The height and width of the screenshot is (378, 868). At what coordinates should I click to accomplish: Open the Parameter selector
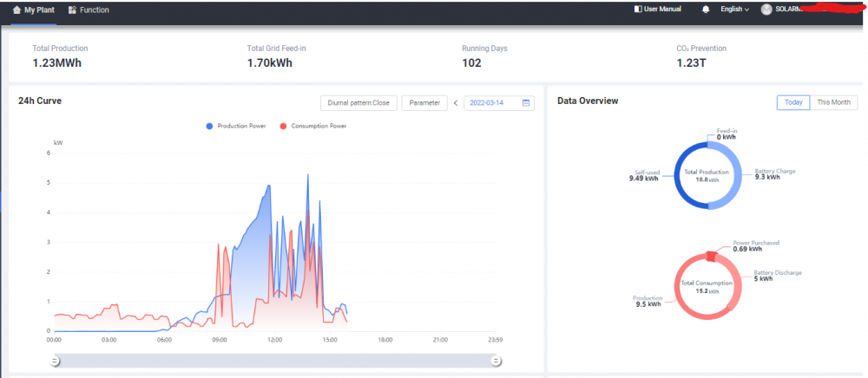pyautogui.click(x=424, y=103)
